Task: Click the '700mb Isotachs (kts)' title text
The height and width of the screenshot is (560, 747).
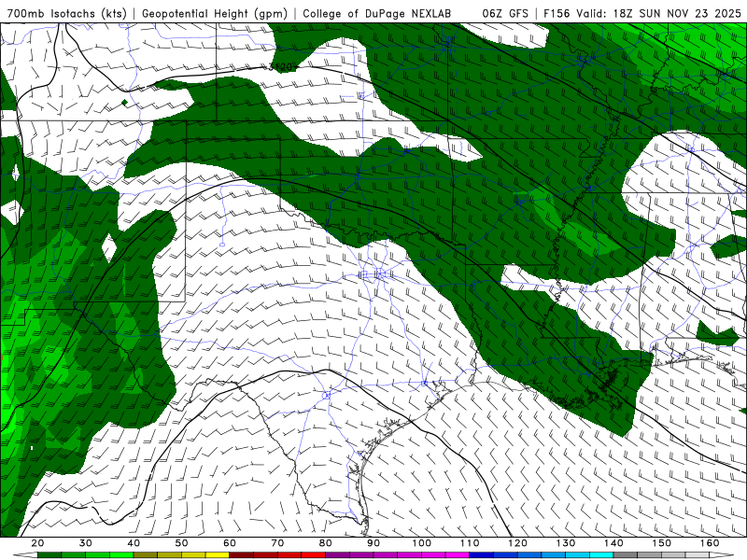Action: [66, 14]
